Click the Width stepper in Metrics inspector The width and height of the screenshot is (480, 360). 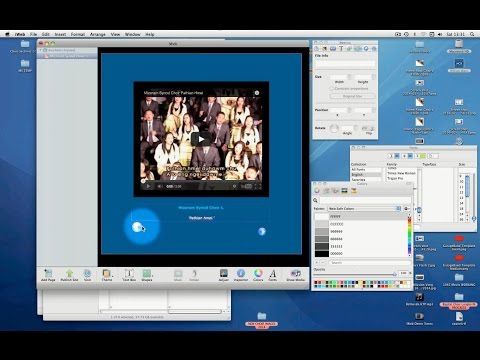pos(350,77)
